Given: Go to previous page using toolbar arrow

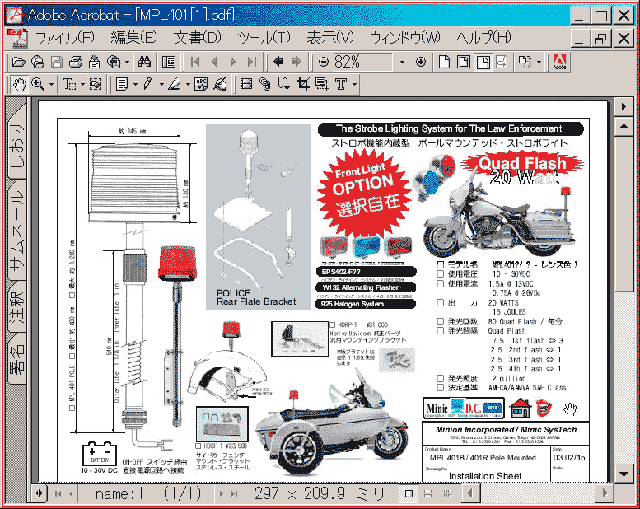Looking at the screenshot, I should tap(214, 62).
